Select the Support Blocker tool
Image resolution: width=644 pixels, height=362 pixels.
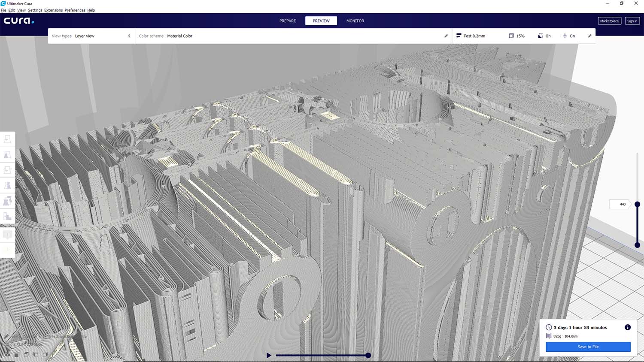pyautogui.click(x=7, y=216)
